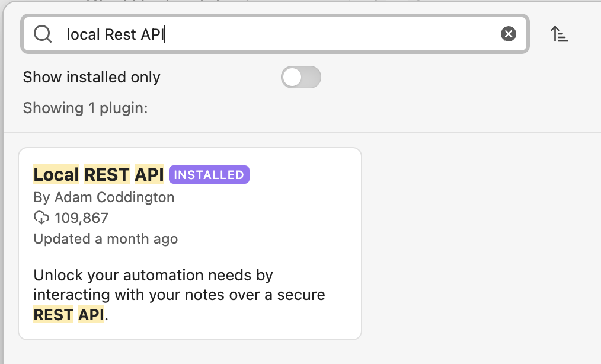The width and height of the screenshot is (601, 364).
Task: Click the INSTALLED badge
Action: point(209,174)
